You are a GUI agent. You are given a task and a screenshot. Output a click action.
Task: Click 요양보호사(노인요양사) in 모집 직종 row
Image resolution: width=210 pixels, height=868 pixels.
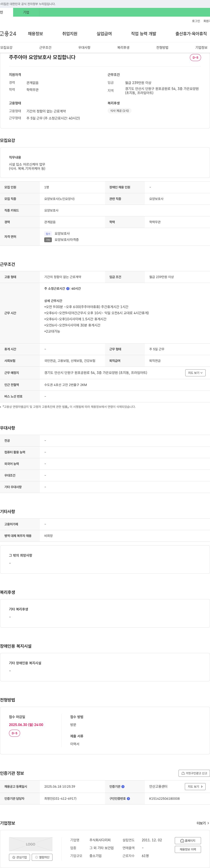coord(59,199)
